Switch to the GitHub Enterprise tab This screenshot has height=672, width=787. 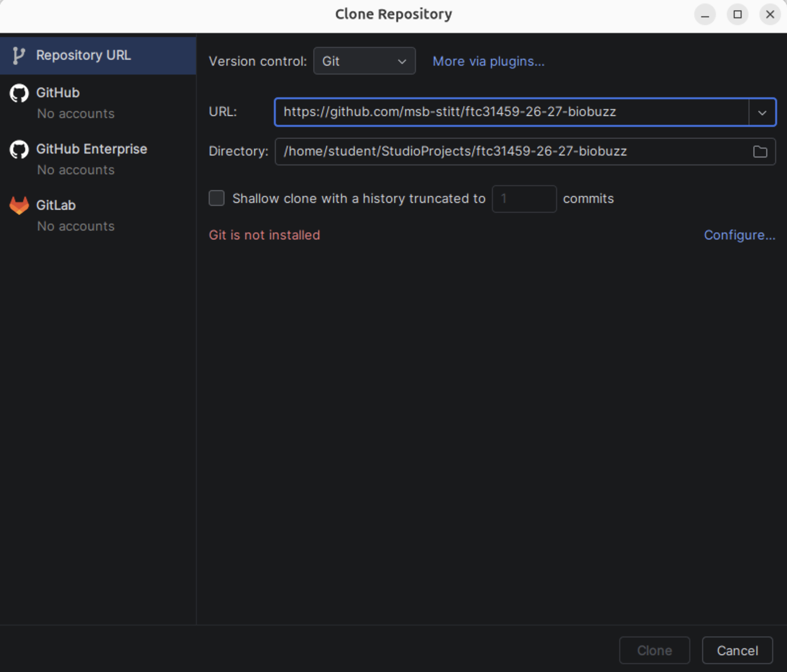98,159
